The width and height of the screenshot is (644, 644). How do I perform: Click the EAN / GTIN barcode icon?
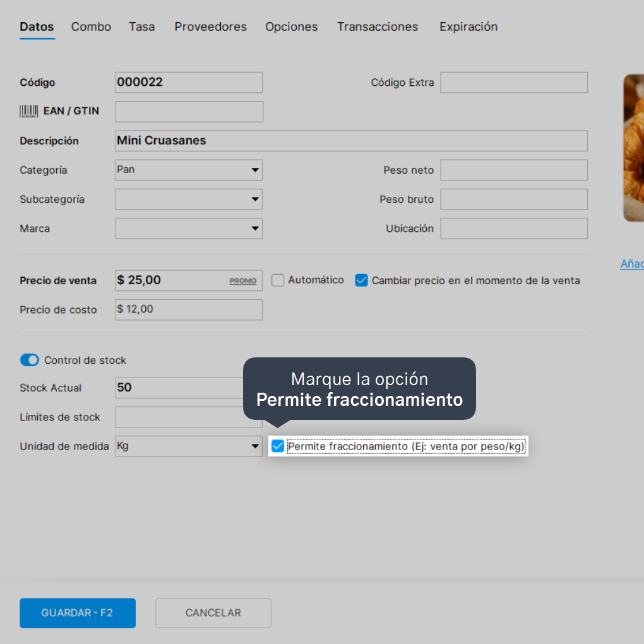[29, 111]
